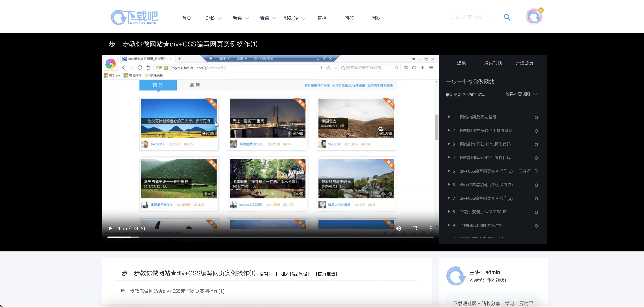Select circle marker for 网站制作推荐软件工具浏览器
644x307 pixels.
(536, 131)
